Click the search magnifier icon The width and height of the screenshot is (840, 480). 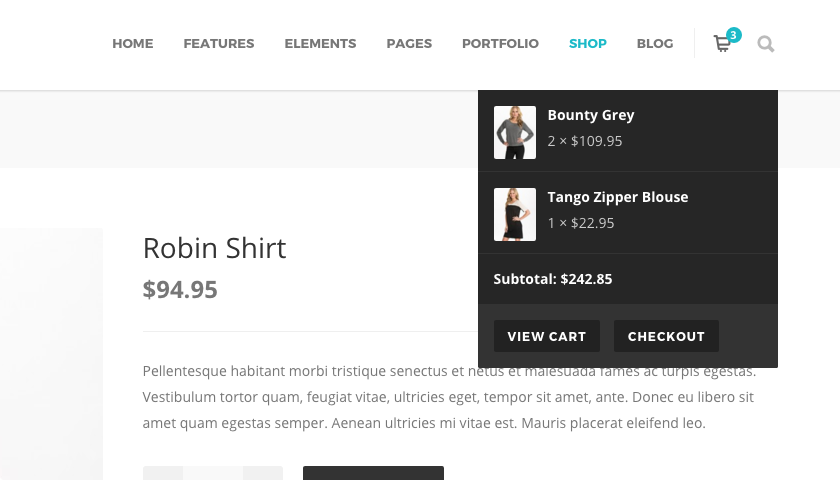[766, 44]
